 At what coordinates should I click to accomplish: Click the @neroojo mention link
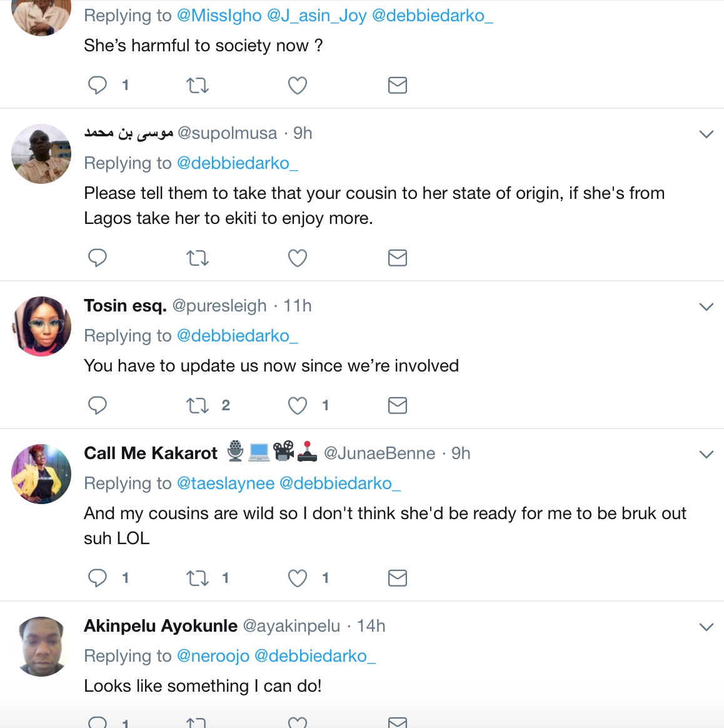(213, 656)
